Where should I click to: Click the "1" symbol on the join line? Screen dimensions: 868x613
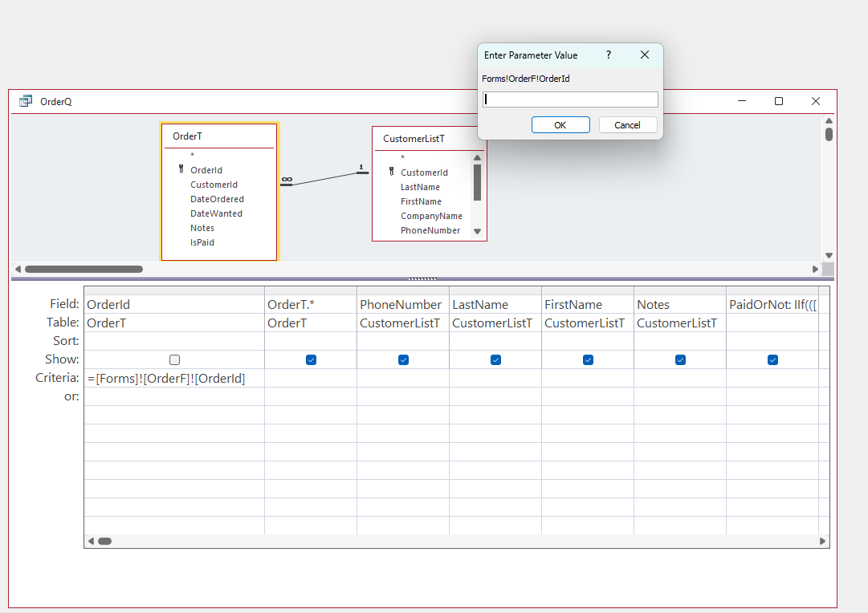362,168
